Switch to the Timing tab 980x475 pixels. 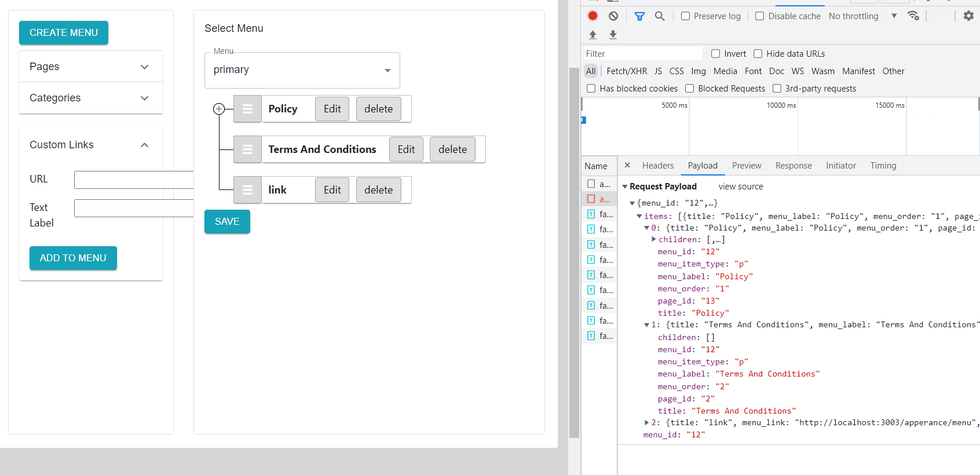tap(883, 166)
